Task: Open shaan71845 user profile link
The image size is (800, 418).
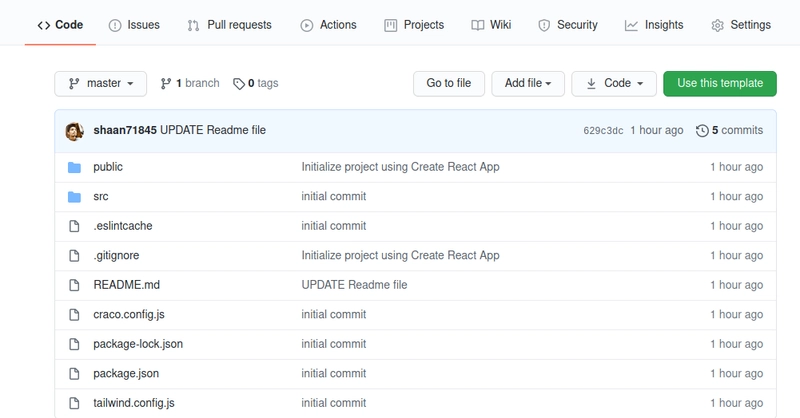Action: point(125,130)
